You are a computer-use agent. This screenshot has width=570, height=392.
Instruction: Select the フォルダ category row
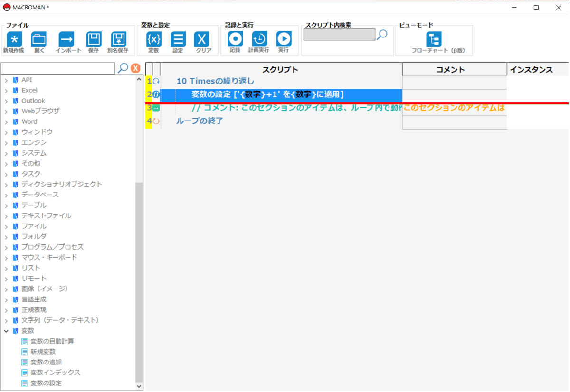coord(34,236)
